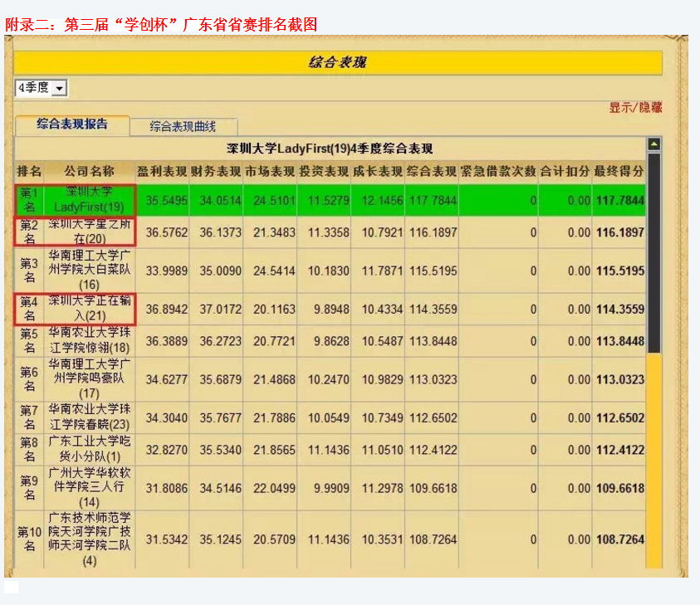Viewport: 700px width, 605px height.
Task: Click final score 108.7264
Action: [620, 539]
